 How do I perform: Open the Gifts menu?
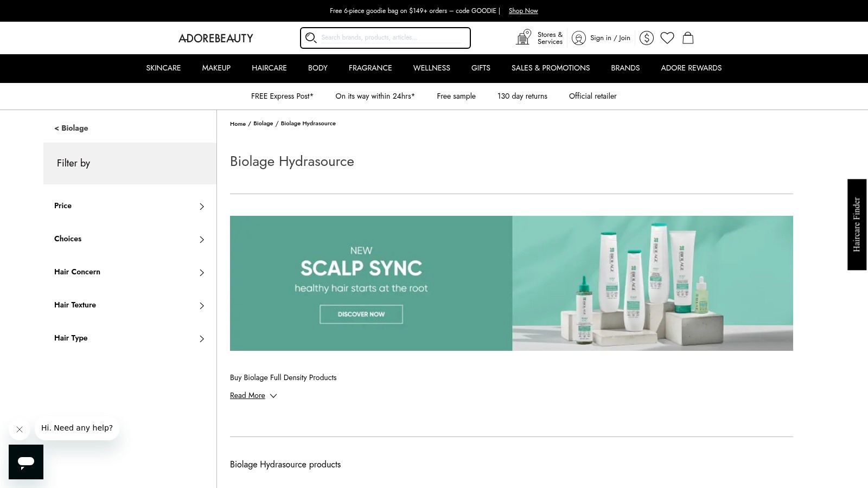(481, 68)
